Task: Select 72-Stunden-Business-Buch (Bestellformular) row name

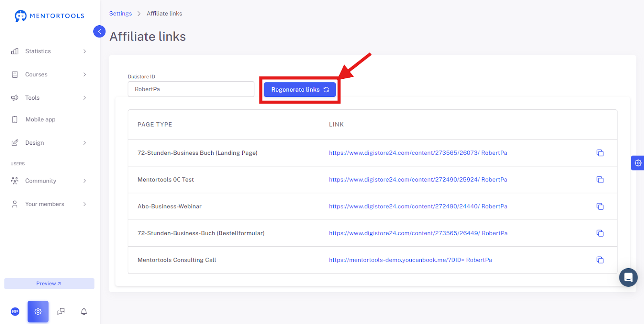Action: tap(201, 233)
